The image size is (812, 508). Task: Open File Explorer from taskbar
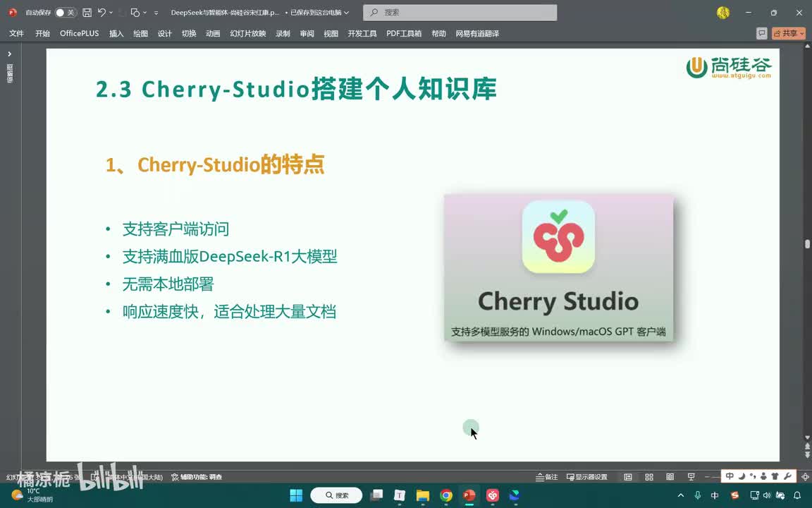coord(423,495)
